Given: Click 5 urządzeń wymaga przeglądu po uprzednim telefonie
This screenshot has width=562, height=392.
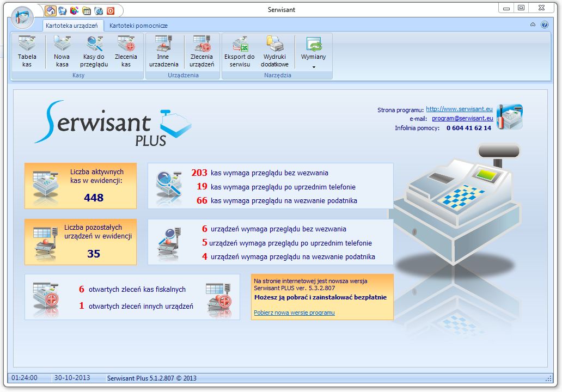Looking at the screenshot, I should coord(287,243).
